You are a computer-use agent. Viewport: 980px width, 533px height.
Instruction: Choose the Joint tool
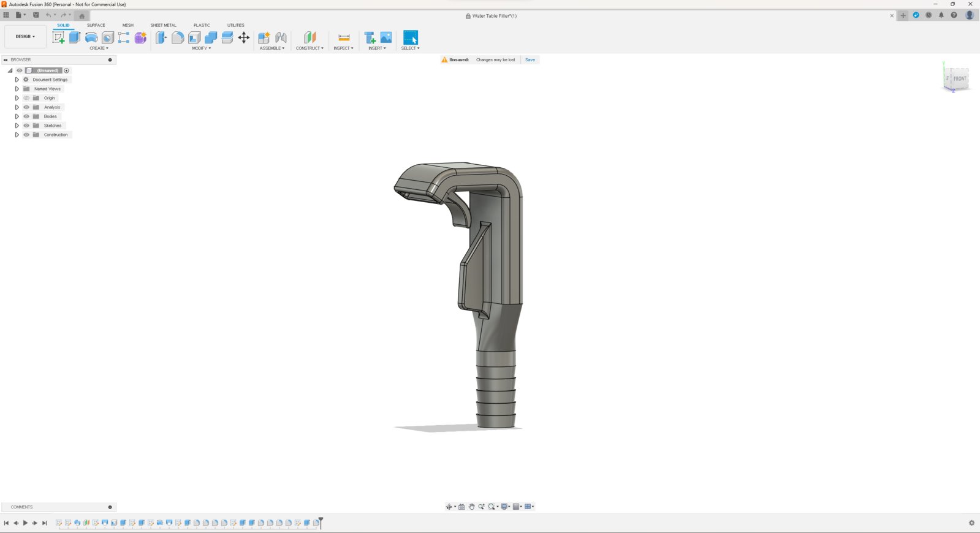coord(281,37)
